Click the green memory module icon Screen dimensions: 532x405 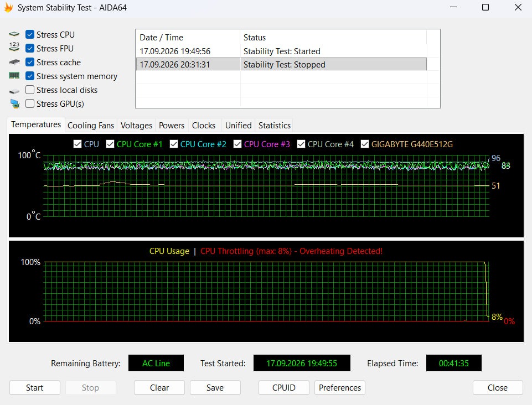click(x=14, y=76)
